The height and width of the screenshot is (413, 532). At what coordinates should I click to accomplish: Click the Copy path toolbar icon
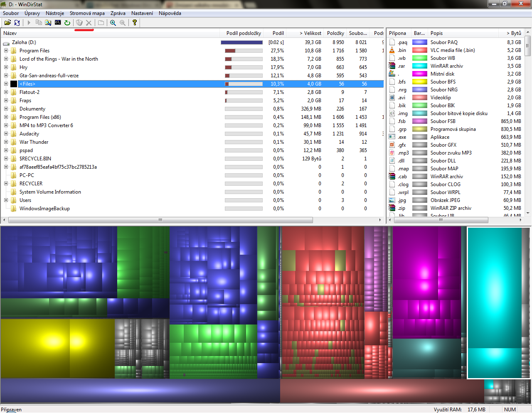[x=39, y=23]
